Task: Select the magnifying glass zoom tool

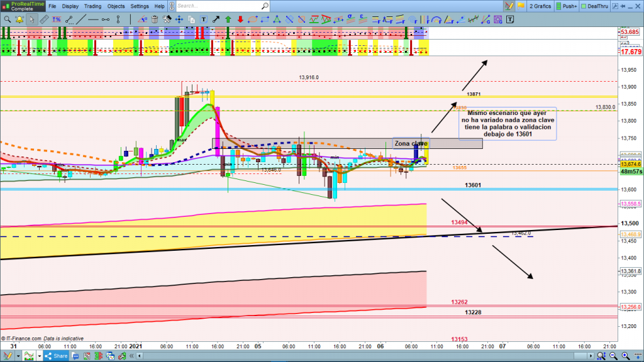Action: [x=7, y=19]
